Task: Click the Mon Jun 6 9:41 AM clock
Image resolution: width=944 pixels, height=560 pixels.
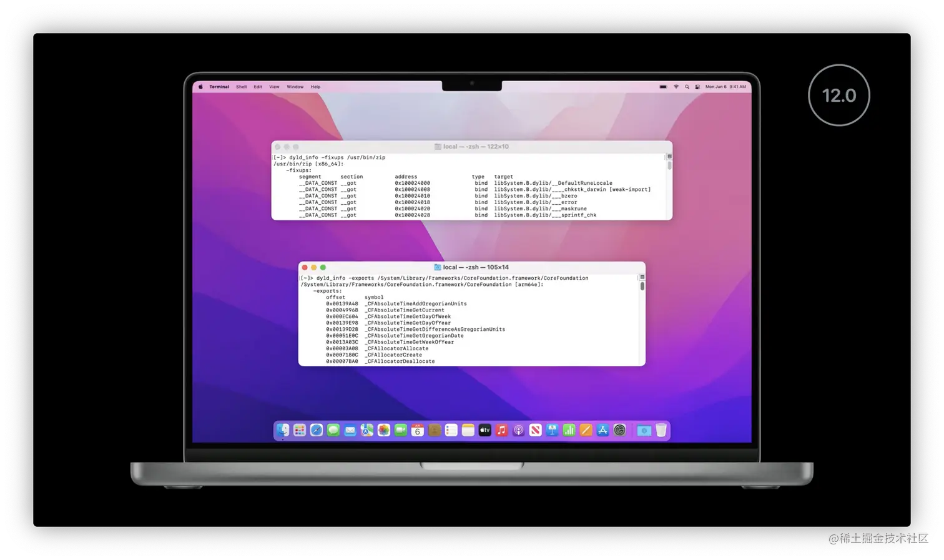Action: 725,87
